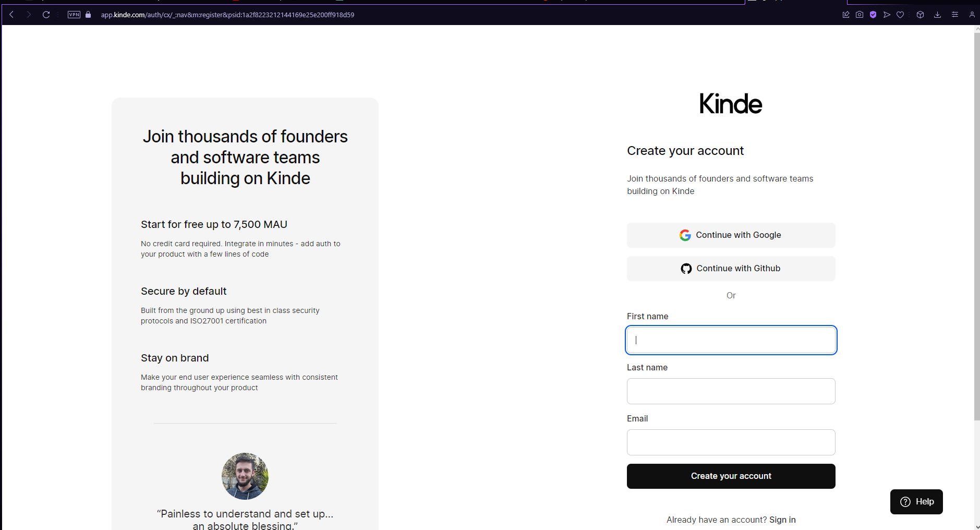Open the Sign in link
The height and width of the screenshot is (530, 980).
click(x=782, y=520)
